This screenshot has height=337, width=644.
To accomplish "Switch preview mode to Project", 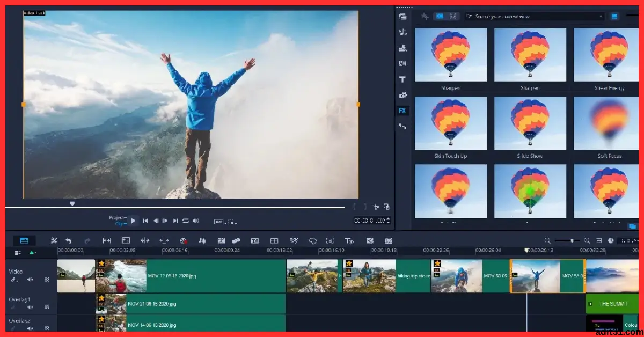I will (x=117, y=217).
